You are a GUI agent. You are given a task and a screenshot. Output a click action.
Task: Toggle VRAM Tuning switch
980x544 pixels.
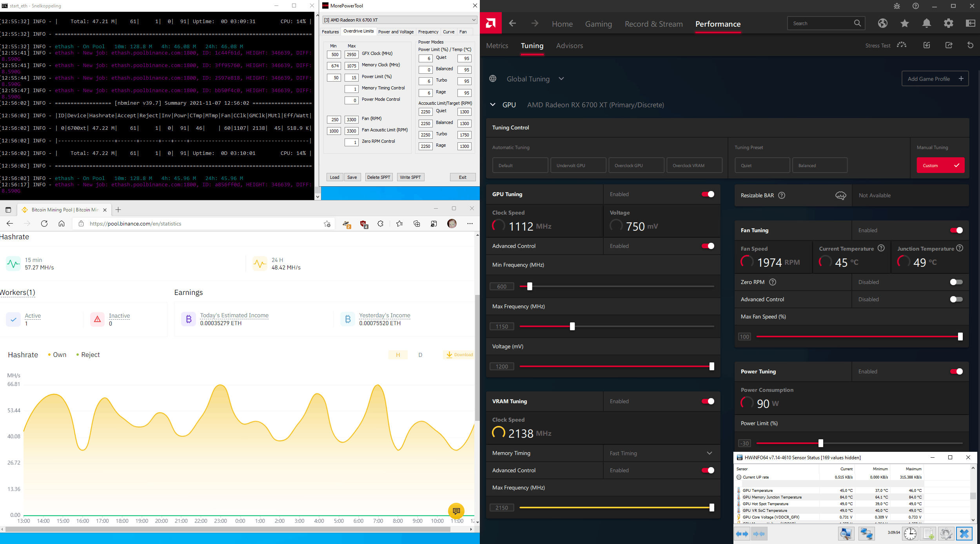pos(708,401)
